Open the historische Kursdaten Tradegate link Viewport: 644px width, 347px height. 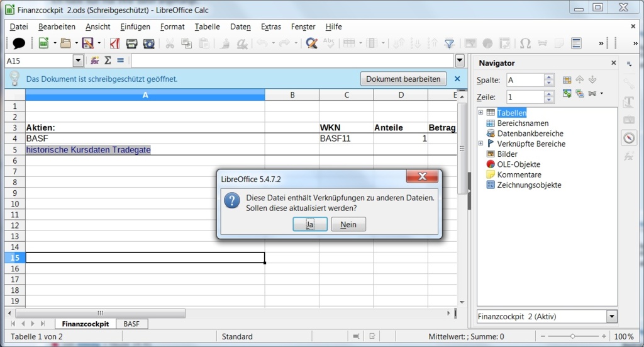coord(88,150)
